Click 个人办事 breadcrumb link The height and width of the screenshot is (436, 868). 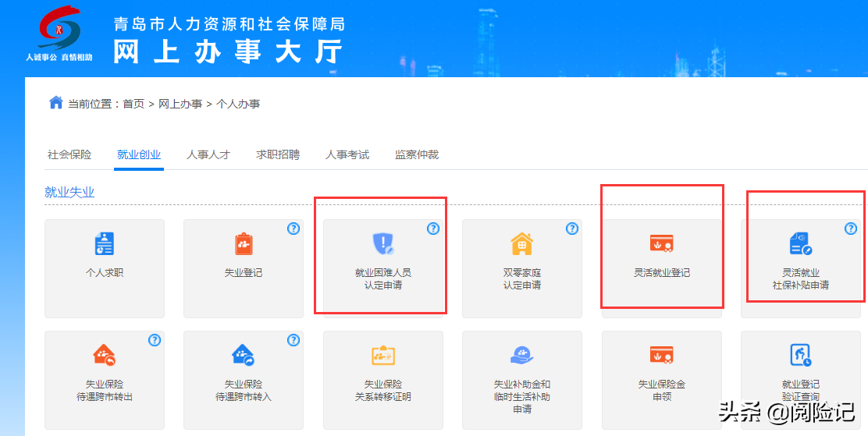[238, 104]
